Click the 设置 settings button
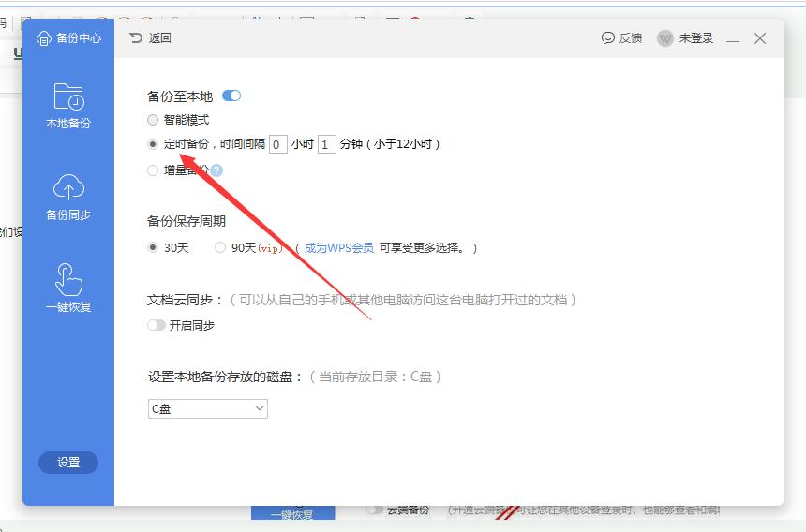 [x=68, y=462]
